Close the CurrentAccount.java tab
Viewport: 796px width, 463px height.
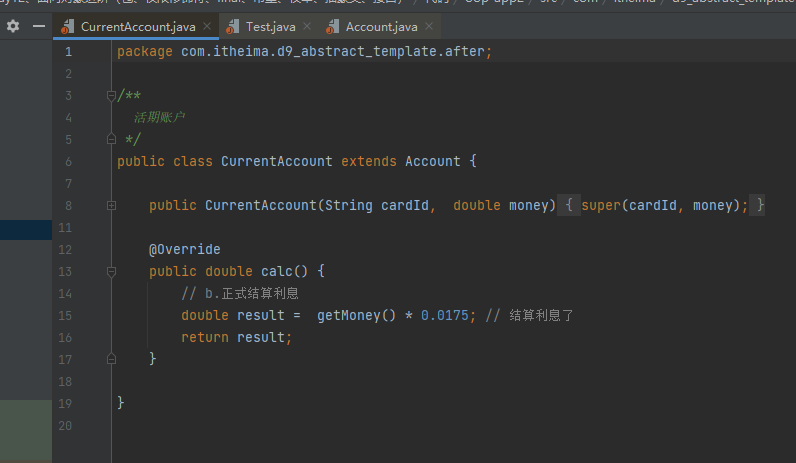(x=207, y=27)
